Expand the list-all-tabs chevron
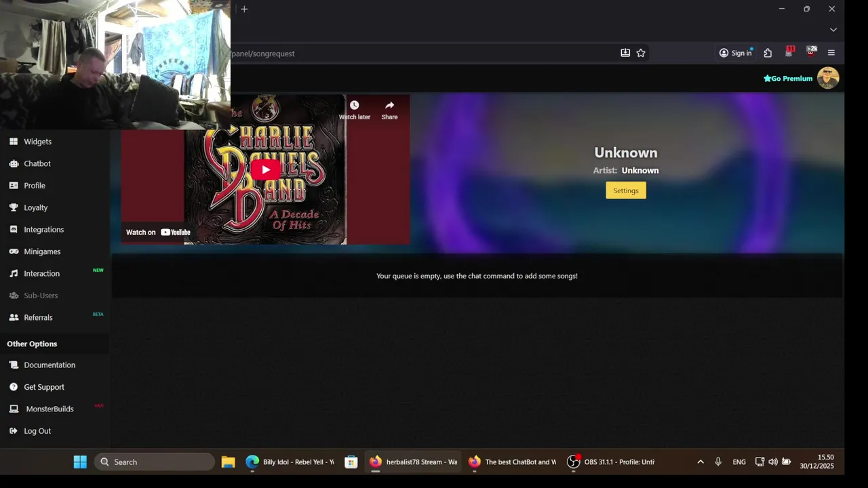The height and width of the screenshot is (488, 868). 833,30
